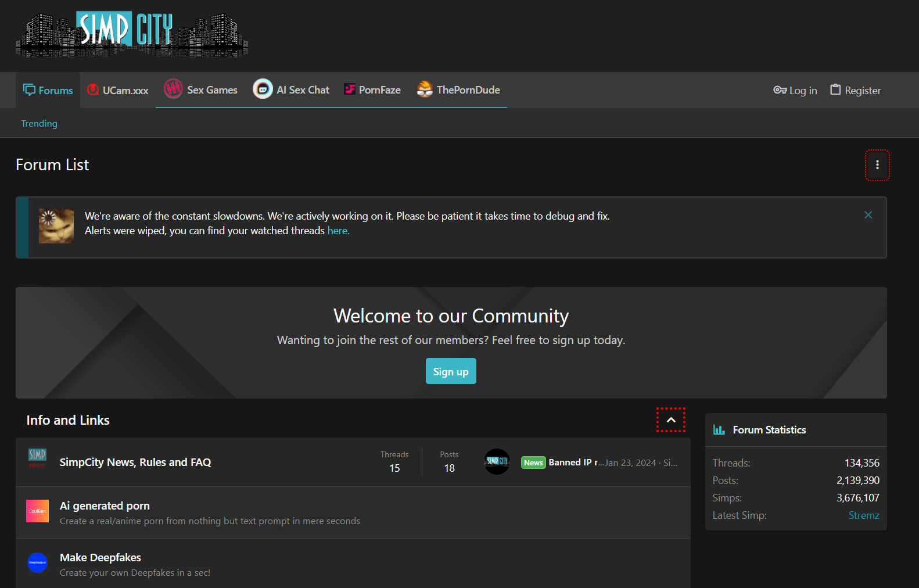Click the Forums speech-bubble icon
919x588 pixels.
[x=29, y=89]
